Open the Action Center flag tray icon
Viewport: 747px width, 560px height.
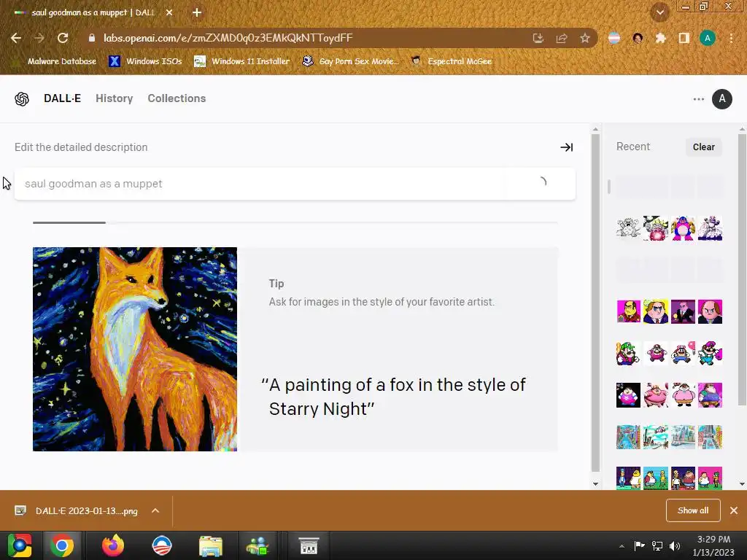tap(639, 546)
